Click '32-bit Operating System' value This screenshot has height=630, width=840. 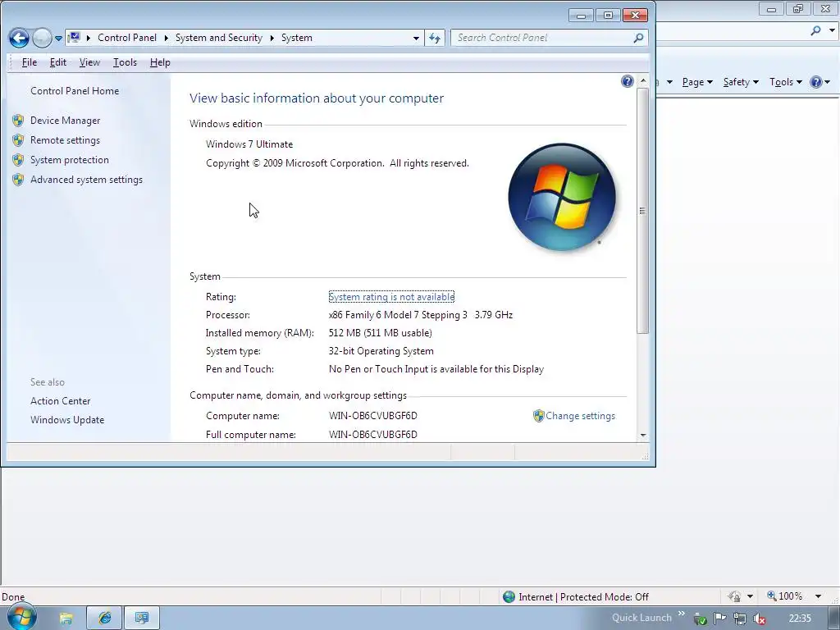[x=381, y=351]
